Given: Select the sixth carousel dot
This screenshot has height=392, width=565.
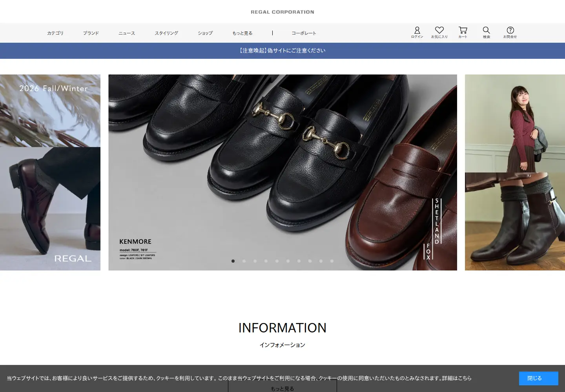Looking at the screenshot, I should pyautogui.click(x=288, y=261).
